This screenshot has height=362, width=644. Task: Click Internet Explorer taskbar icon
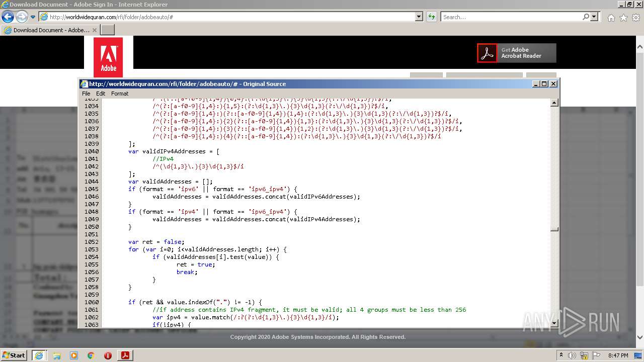coord(39,355)
